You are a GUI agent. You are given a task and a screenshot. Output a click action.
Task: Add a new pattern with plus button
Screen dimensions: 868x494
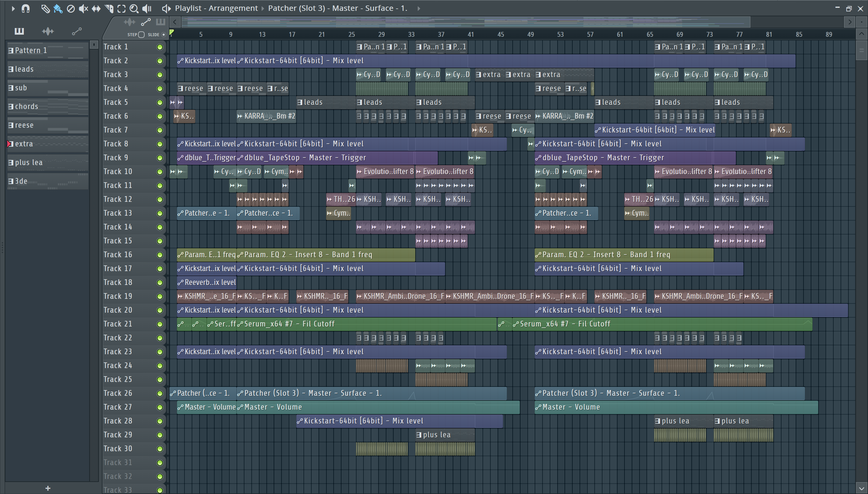(x=48, y=488)
